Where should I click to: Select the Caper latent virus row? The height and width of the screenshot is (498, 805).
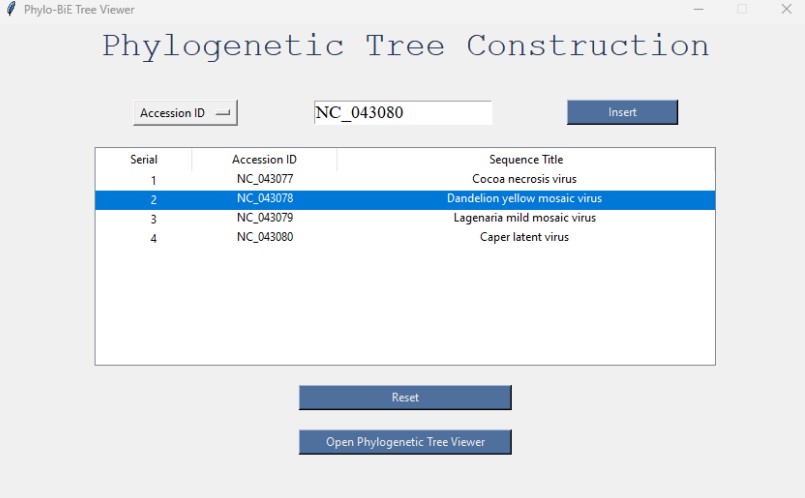pos(405,238)
